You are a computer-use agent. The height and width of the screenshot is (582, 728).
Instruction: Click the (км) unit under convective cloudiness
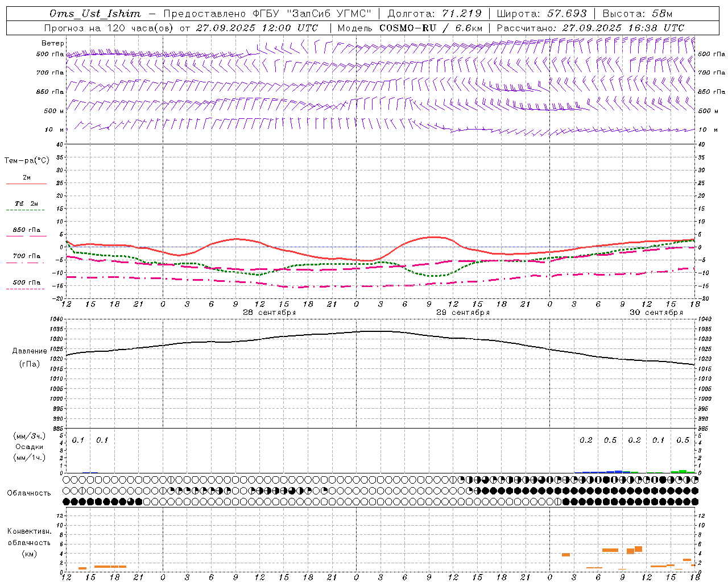pos(29,554)
